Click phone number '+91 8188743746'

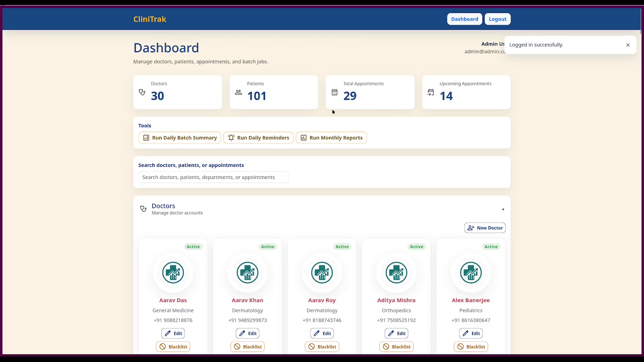coord(322,320)
